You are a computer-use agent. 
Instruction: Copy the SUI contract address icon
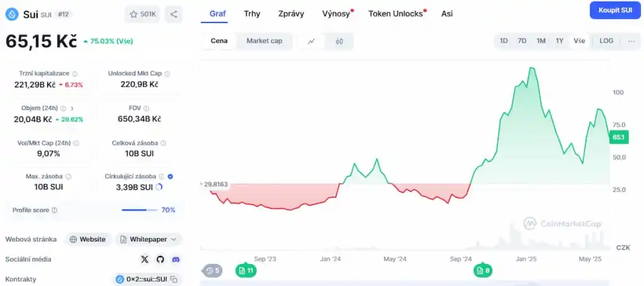tap(174, 279)
